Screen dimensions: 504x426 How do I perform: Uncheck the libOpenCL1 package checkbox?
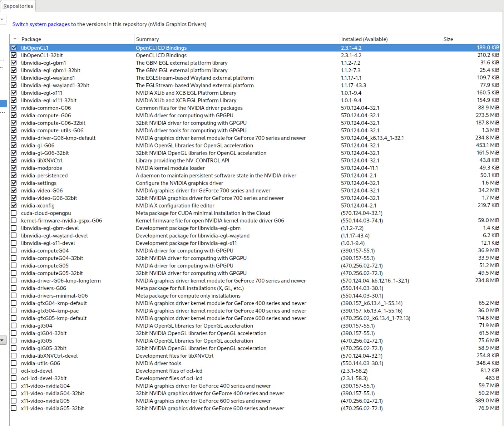(x=14, y=48)
